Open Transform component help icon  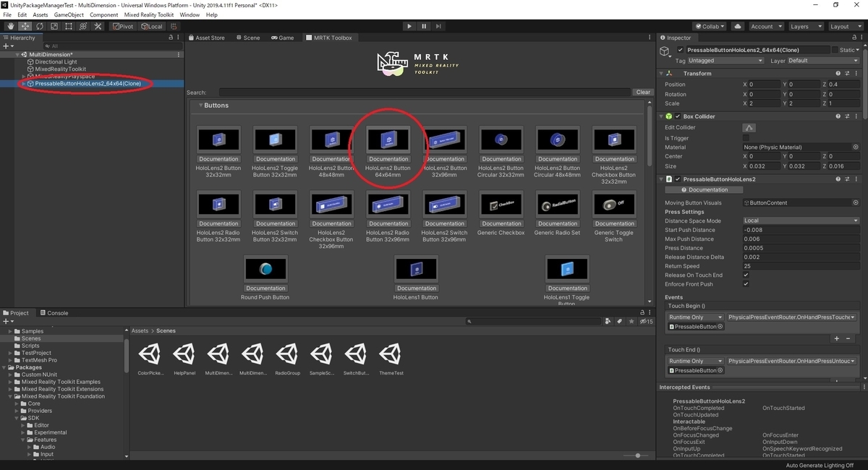coord(838,73)
